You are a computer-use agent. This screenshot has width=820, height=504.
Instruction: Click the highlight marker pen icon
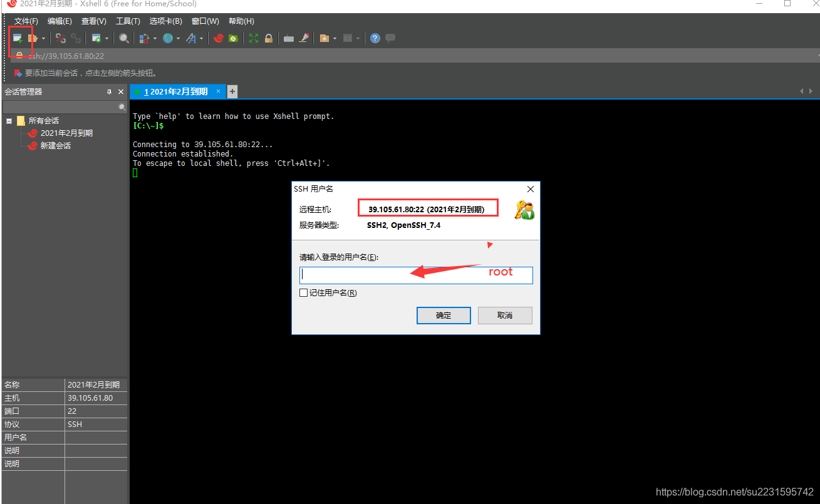(304, 38)
